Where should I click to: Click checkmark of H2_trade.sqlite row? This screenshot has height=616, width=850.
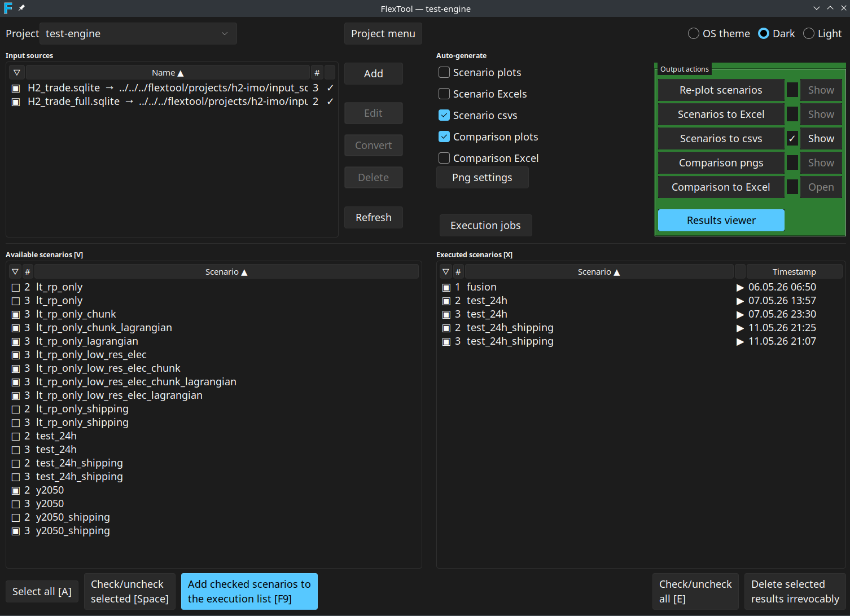coord(330,88)
